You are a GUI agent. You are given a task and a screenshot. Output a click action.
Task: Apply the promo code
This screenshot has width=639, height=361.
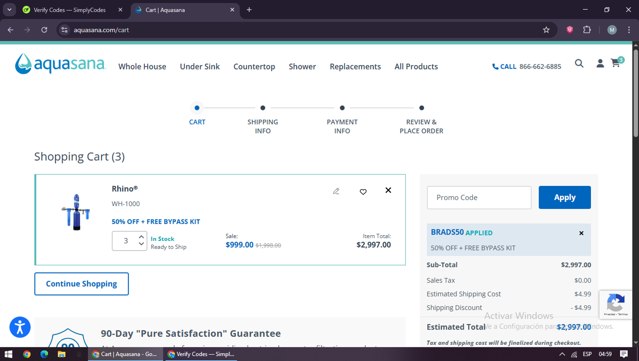[564, 198]
